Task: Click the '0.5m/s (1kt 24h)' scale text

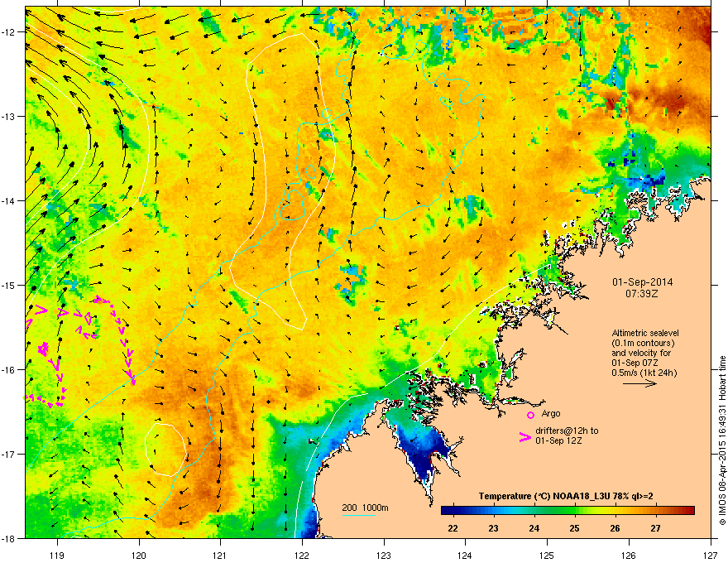Action: click(x=644, y=373)
